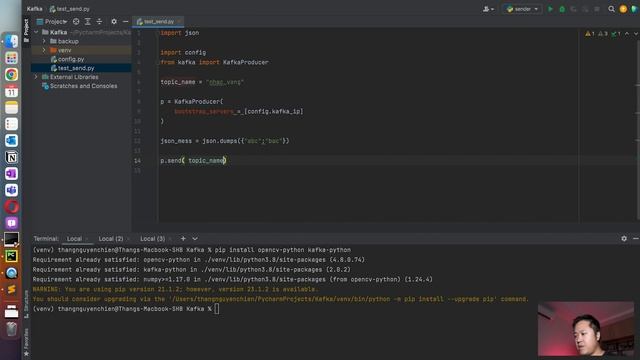Open Launchpad from the Dock
Screen dimensions: 640x360
click(x=11, y=58)
